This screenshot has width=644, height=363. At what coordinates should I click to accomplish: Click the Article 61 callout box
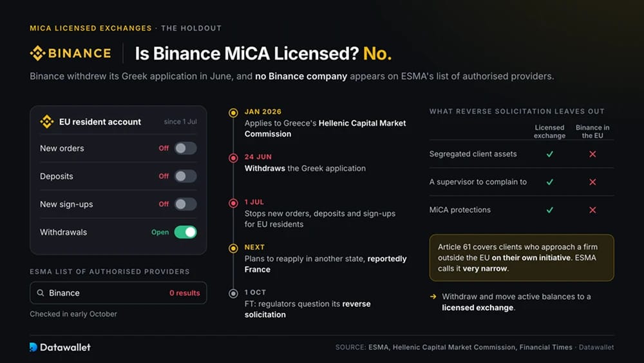[x=522, y=258]
